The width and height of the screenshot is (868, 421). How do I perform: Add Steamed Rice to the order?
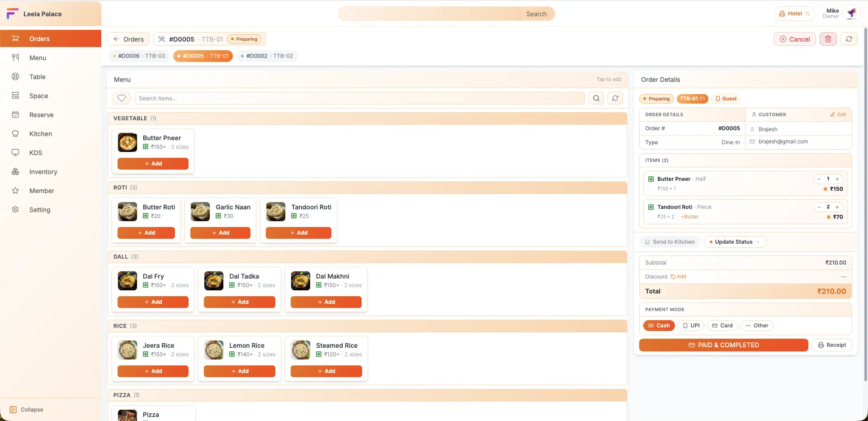pos(326,371)
